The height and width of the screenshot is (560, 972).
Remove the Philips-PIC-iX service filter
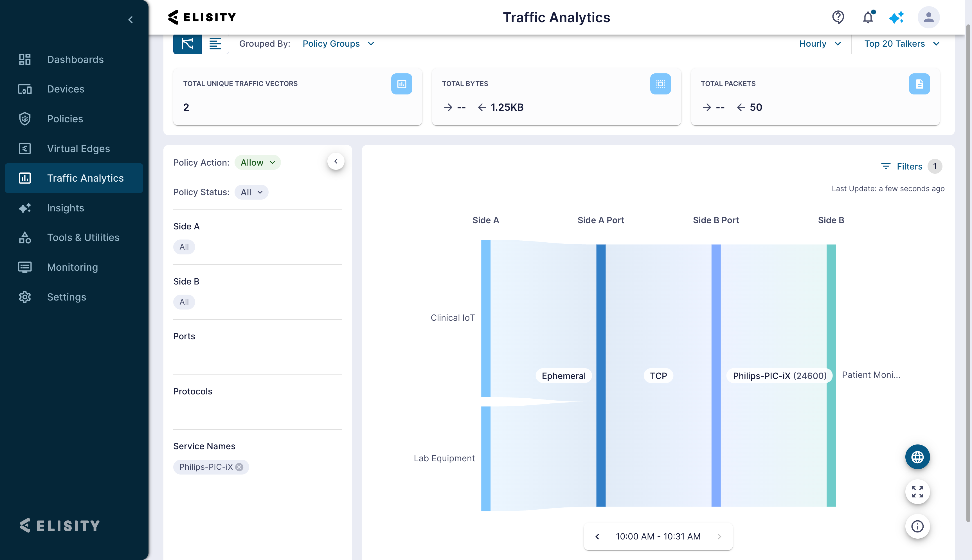pos(239,467)
